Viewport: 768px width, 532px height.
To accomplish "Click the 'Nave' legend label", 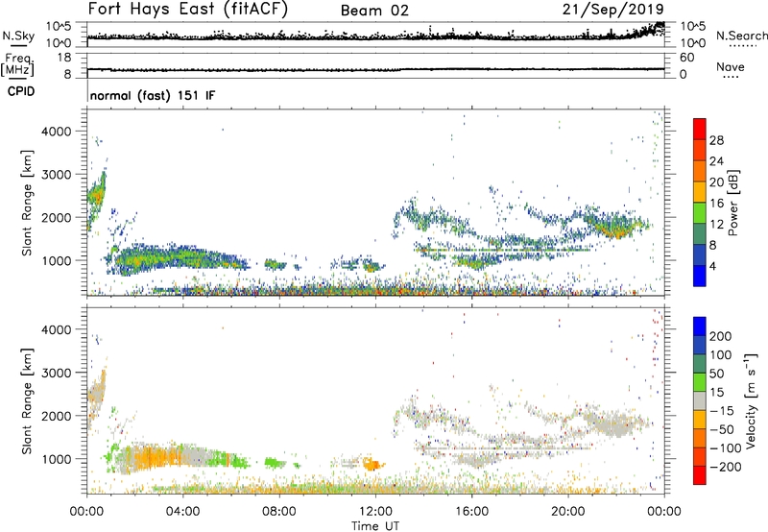I will pos(730,66).
